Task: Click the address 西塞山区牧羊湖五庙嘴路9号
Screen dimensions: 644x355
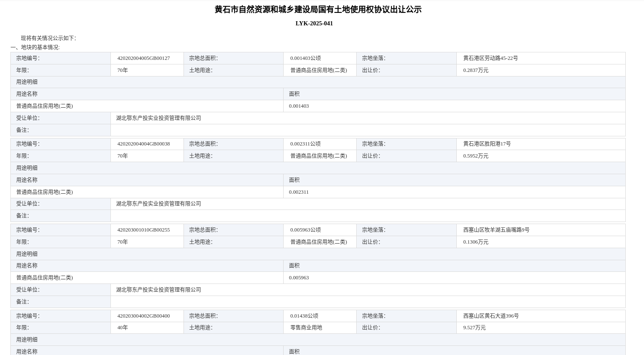Action: 496,230
